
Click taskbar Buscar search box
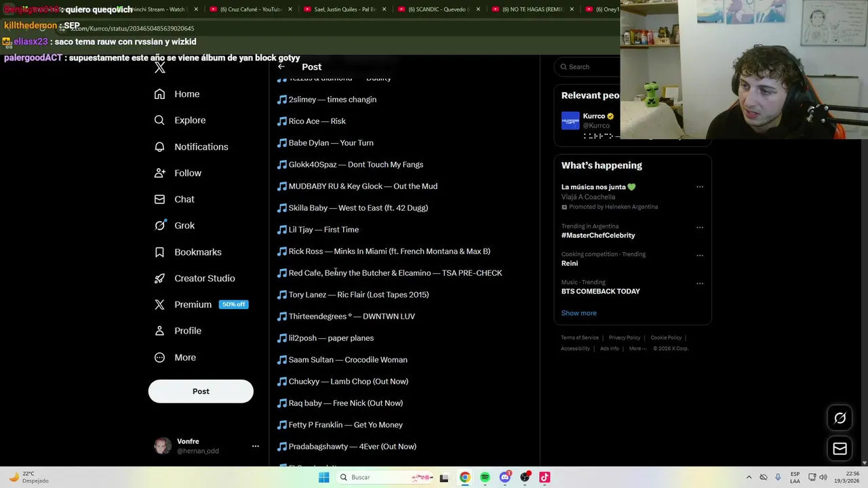tap(384, 477)
